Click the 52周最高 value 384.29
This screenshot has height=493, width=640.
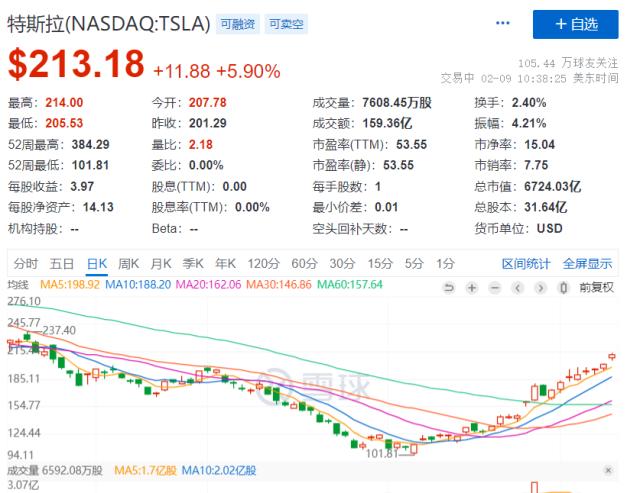click(91, 144)
